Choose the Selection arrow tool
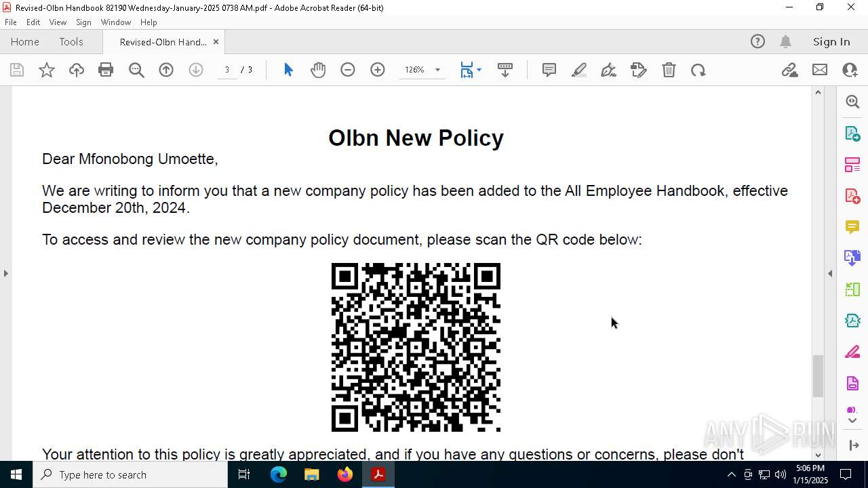This screenshot has width=868, height=488. pos(288,70)
